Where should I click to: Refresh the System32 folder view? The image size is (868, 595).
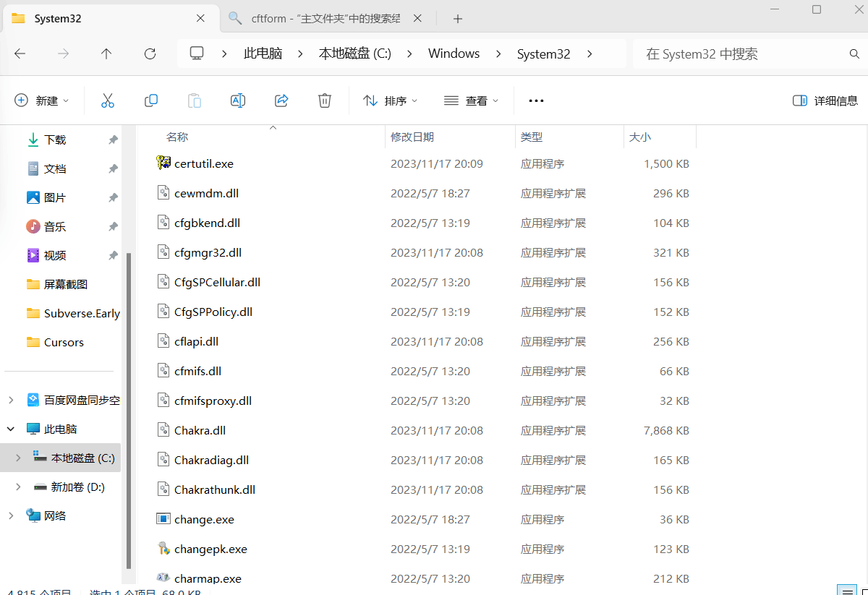click(150, 53)
